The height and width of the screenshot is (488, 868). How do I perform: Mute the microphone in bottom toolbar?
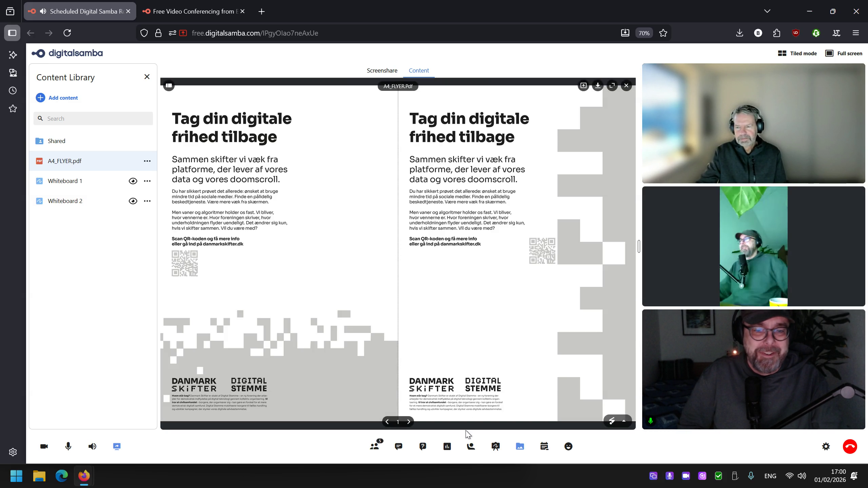pos(68,446)
